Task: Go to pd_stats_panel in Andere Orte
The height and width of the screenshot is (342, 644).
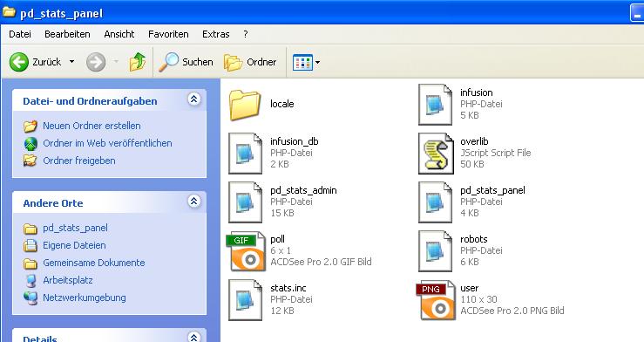Action: 75,228
